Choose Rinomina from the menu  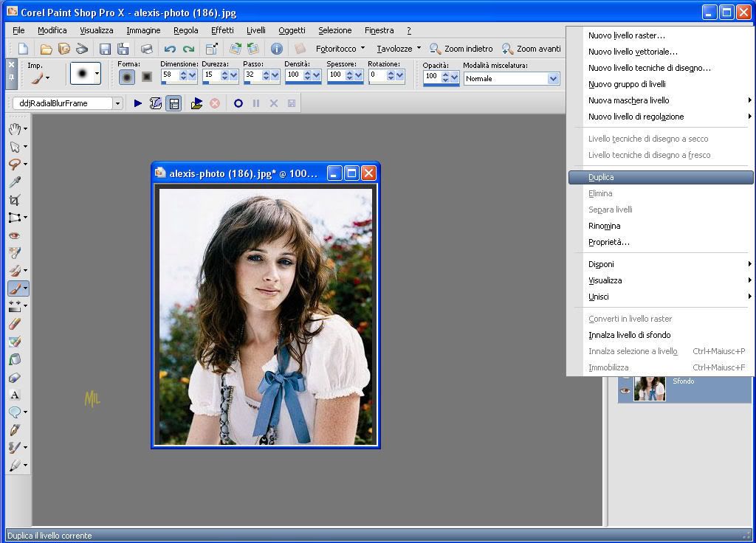click(x=661, y=226)
